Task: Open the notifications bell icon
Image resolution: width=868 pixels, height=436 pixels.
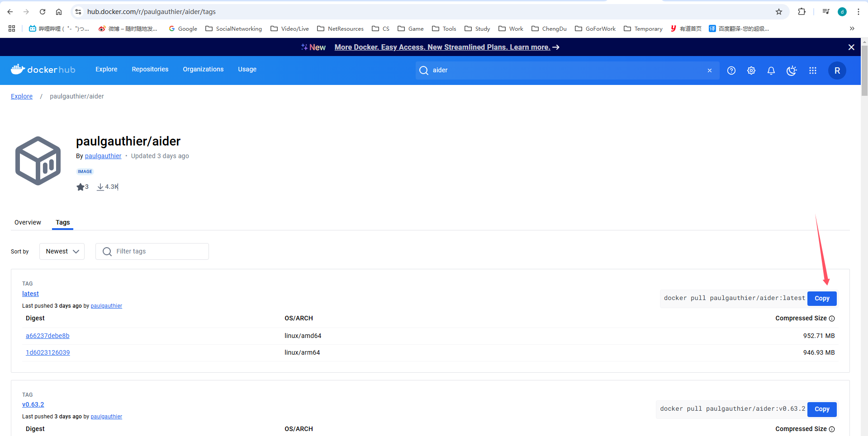Action: coord(771,70)
